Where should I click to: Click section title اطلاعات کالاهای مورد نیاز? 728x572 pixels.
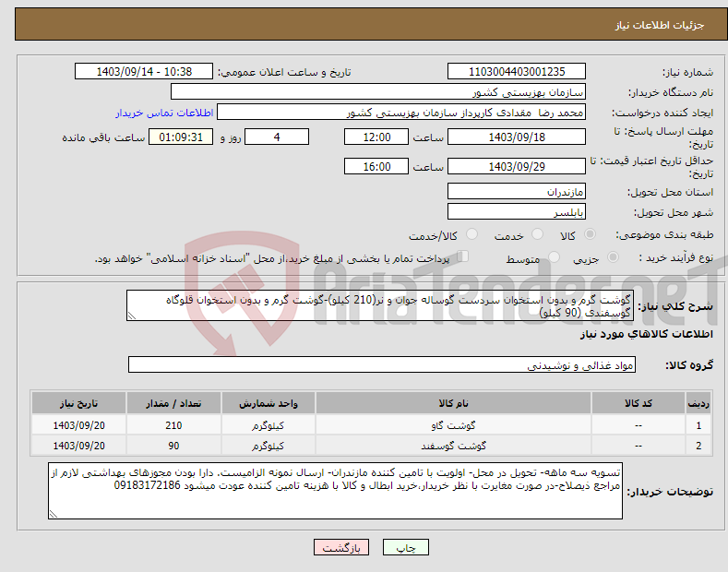(646, 334)
